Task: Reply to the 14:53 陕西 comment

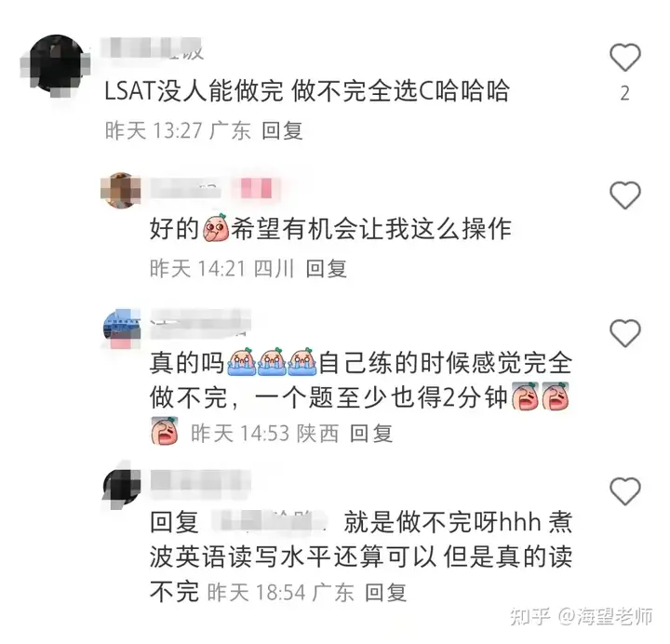Action: click(371, 434)
